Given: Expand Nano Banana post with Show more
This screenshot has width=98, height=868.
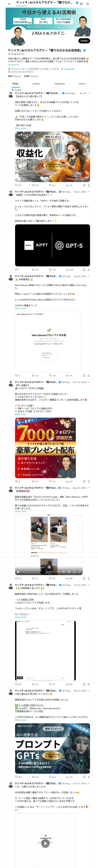Looking at the screenshot, I should click(x=20, y=308).
